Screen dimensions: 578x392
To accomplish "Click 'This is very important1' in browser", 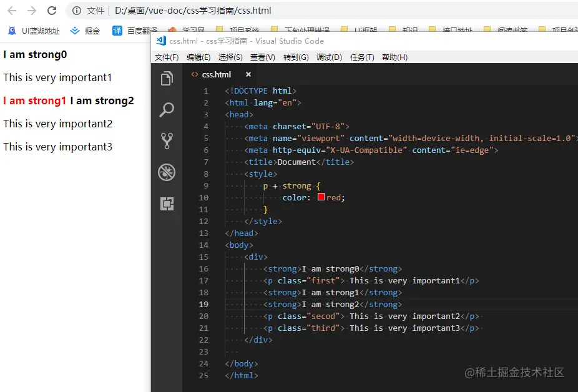I will tap(57, 77).
